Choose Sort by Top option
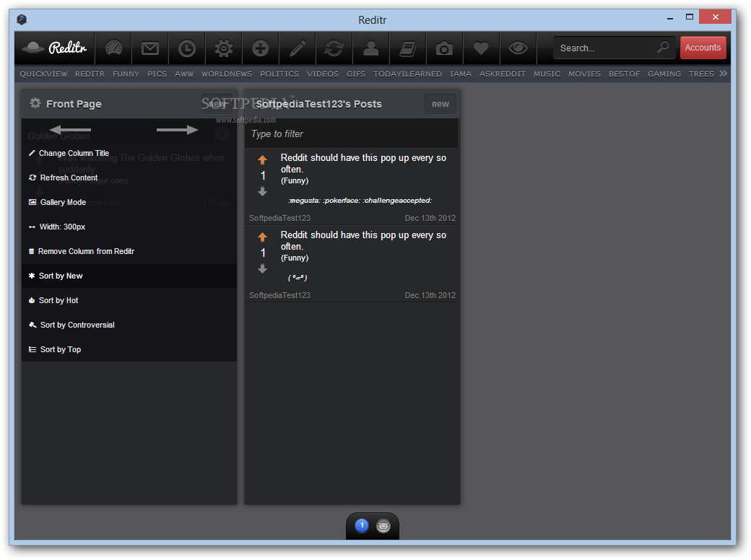751x560 pixels. pyautogui.click(x=129, y=349)
